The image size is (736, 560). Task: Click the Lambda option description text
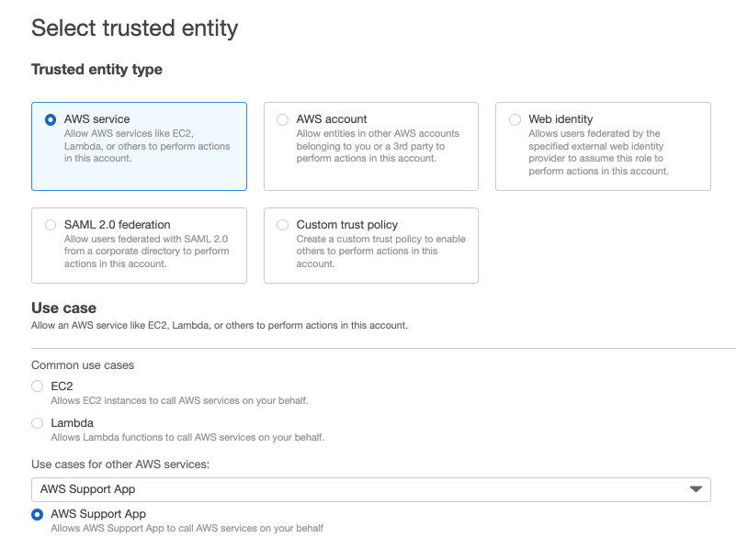[187, 437]
